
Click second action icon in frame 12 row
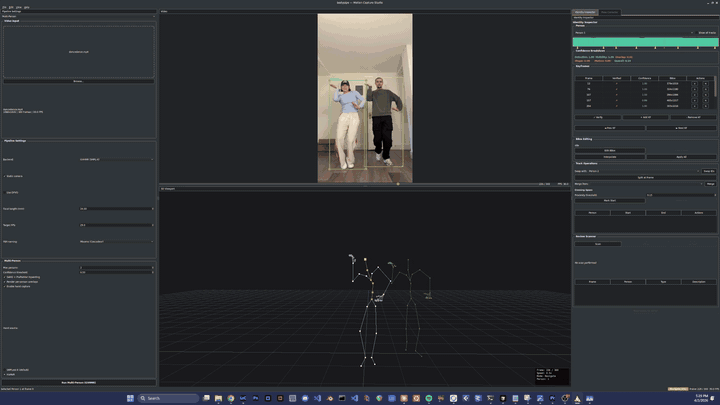(706, 84)
